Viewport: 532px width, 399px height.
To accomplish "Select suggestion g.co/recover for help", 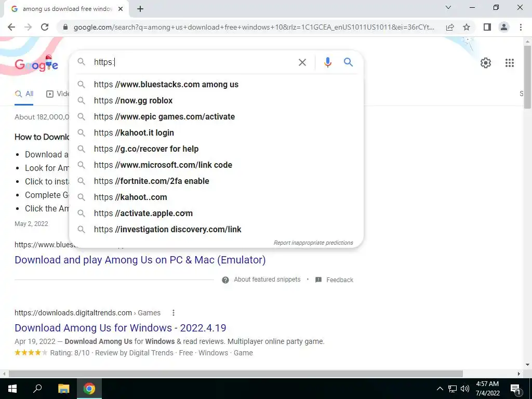I will point(216,149).
